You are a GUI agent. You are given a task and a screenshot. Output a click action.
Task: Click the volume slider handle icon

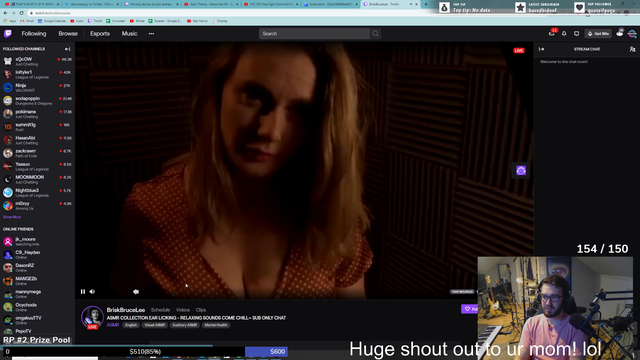tap(136, 291)
